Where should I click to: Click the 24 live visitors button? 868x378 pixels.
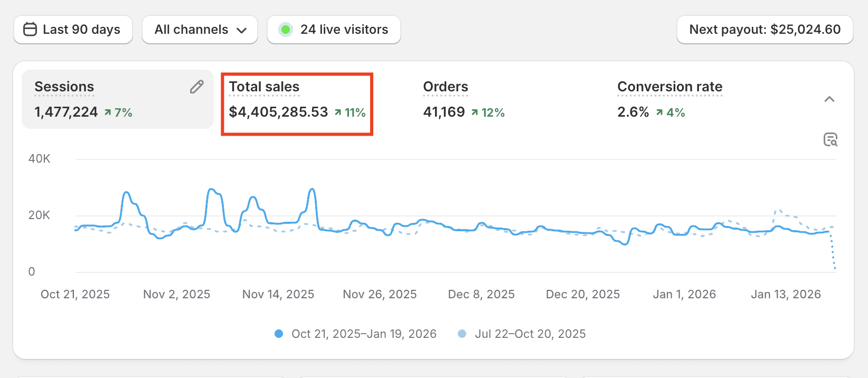(334, 30)
